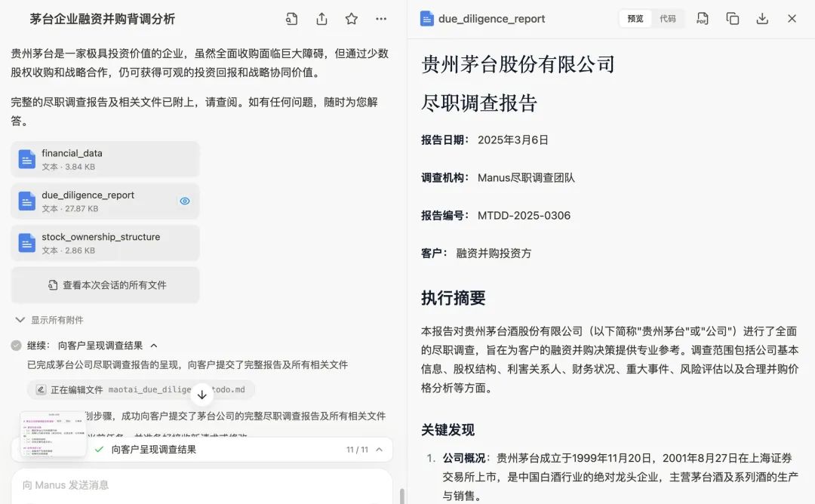Open the more options (...) menu
Viewport: 815px width, 504px height.
[381, 18]
